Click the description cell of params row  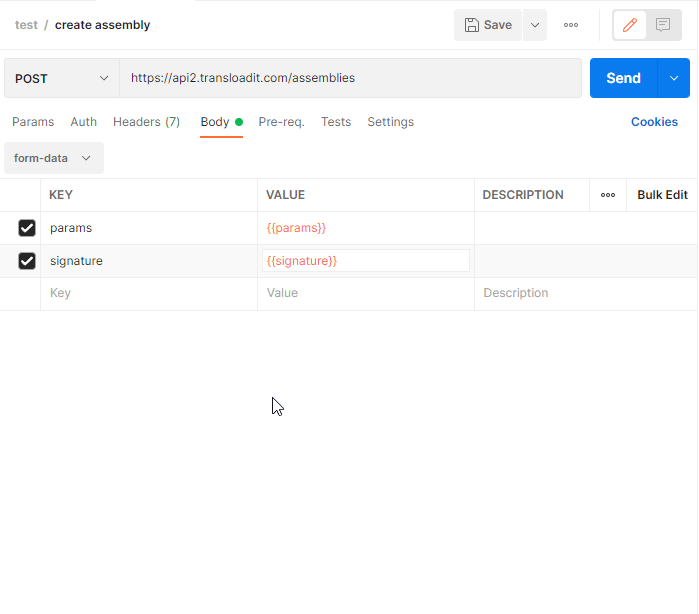(x=586, y=228)
